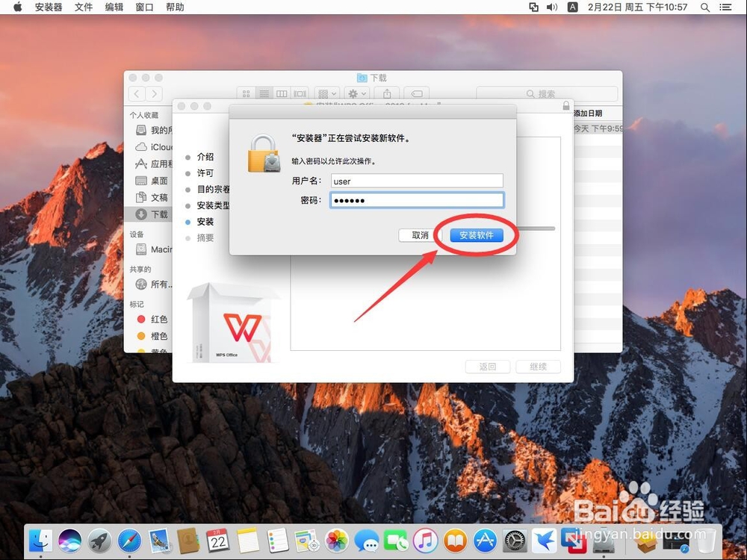Open the Apple menu

click(x=18, y=7)
